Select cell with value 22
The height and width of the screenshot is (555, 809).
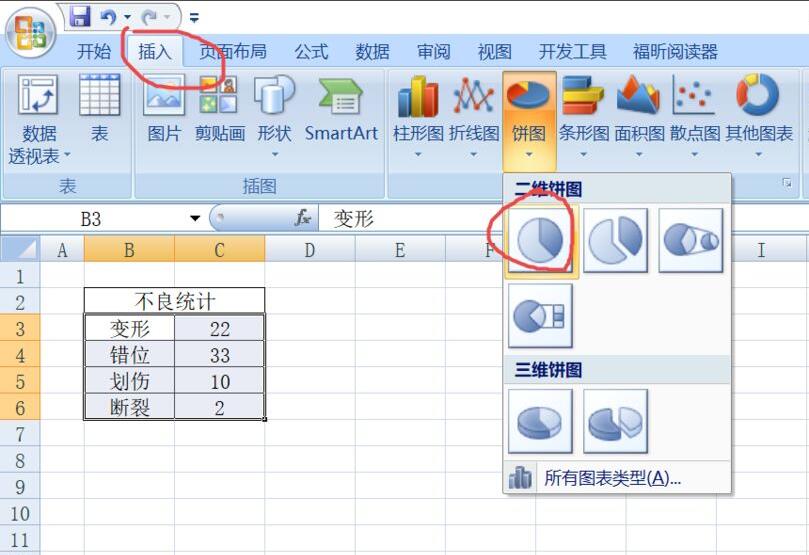coord(219,329)
